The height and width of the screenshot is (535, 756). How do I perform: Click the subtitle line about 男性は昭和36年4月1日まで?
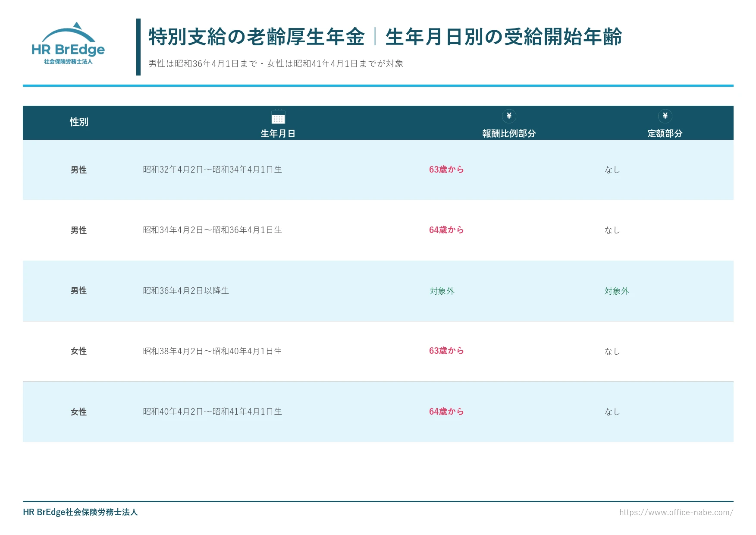tap(276, 64)
